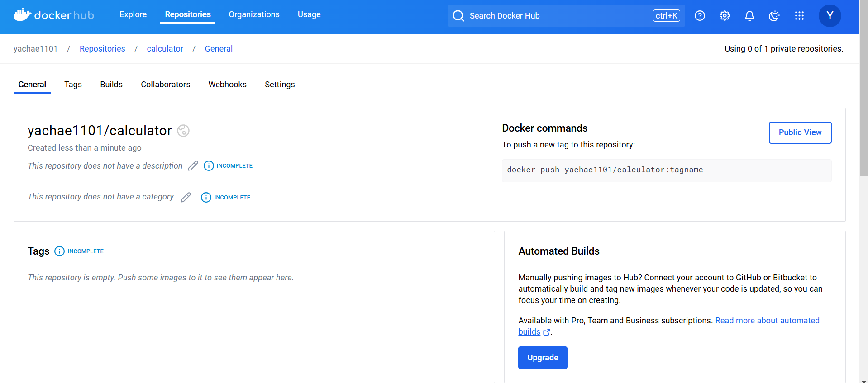
Task: Open the apps grid icon
Action: (x=799, y=16)
